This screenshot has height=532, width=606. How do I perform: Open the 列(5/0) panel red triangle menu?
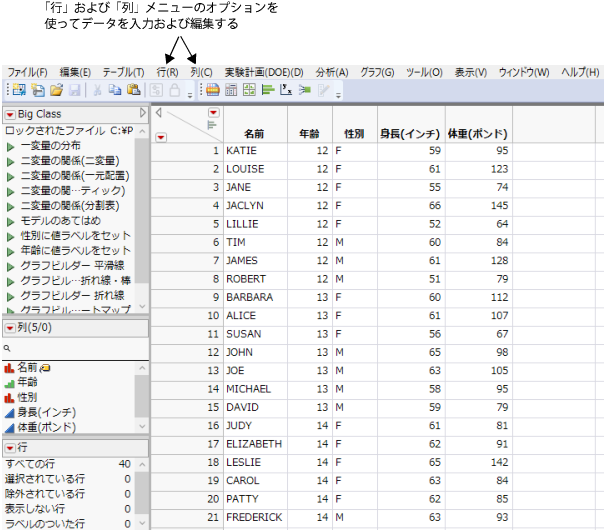click(10, 329)
